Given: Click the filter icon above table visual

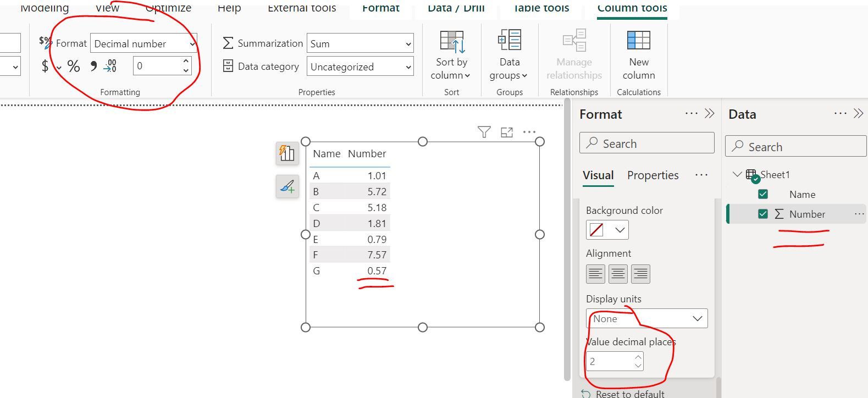Looking at the screenshot, I should 484,132.
